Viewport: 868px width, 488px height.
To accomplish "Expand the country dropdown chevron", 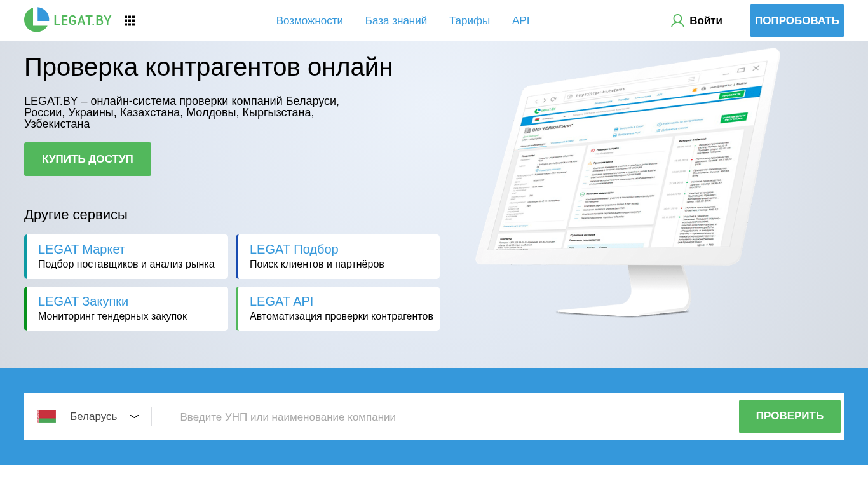I will (x=134, y=417).
